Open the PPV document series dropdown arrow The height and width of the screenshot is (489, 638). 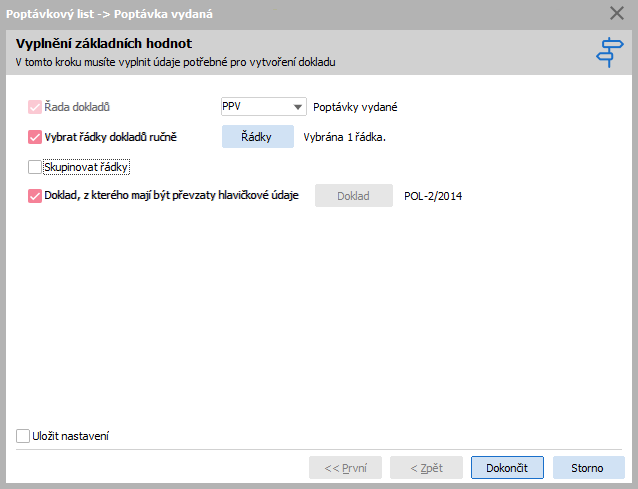[x=297, y=107]
